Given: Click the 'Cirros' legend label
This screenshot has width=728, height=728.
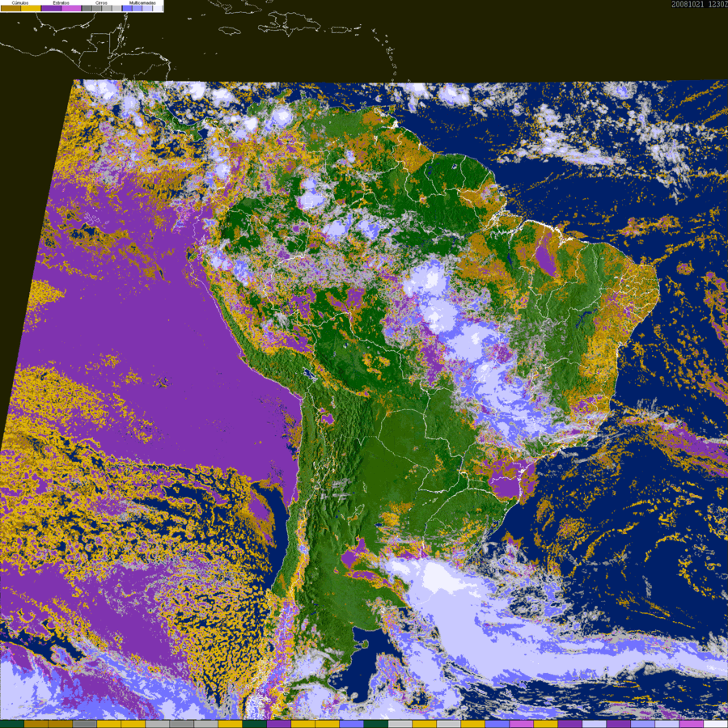Looking at the screenshot, I should (101, 2).
